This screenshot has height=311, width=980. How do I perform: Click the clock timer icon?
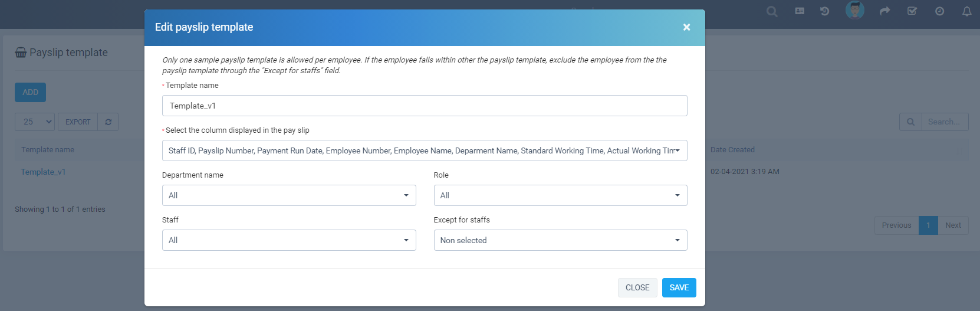[939, 11]
